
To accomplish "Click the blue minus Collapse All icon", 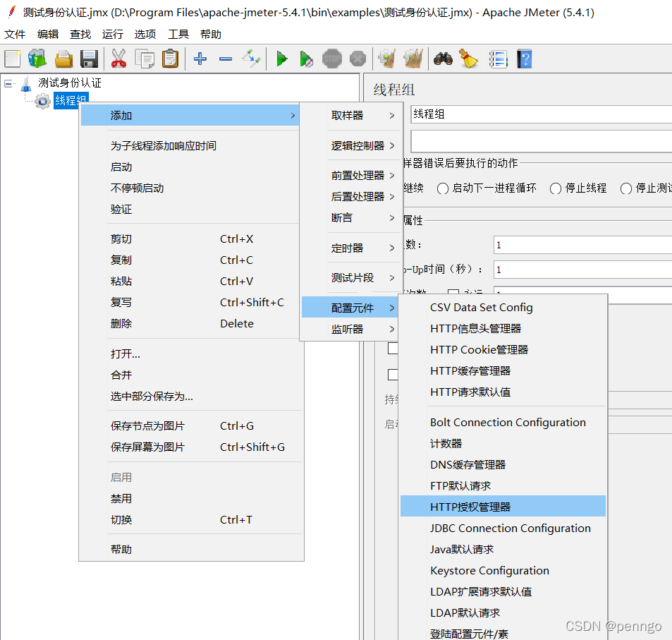I will pyautogui.click(x=226, y=59).
